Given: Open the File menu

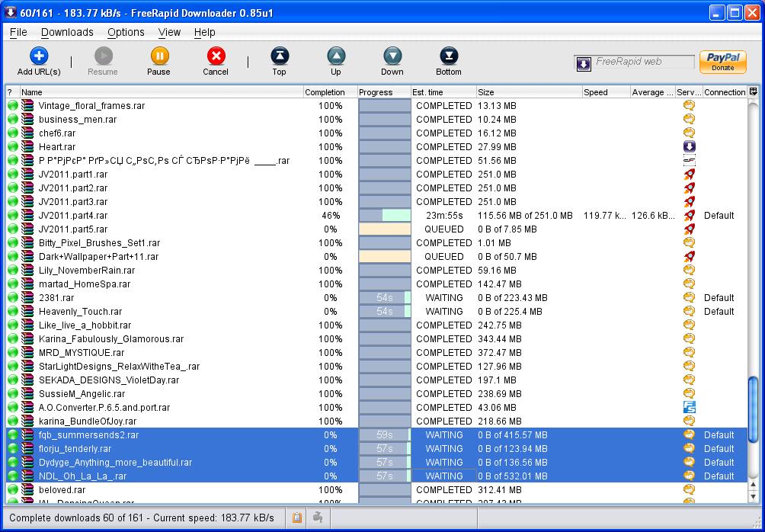Looking at the screenshot, I should coord(18,32).
